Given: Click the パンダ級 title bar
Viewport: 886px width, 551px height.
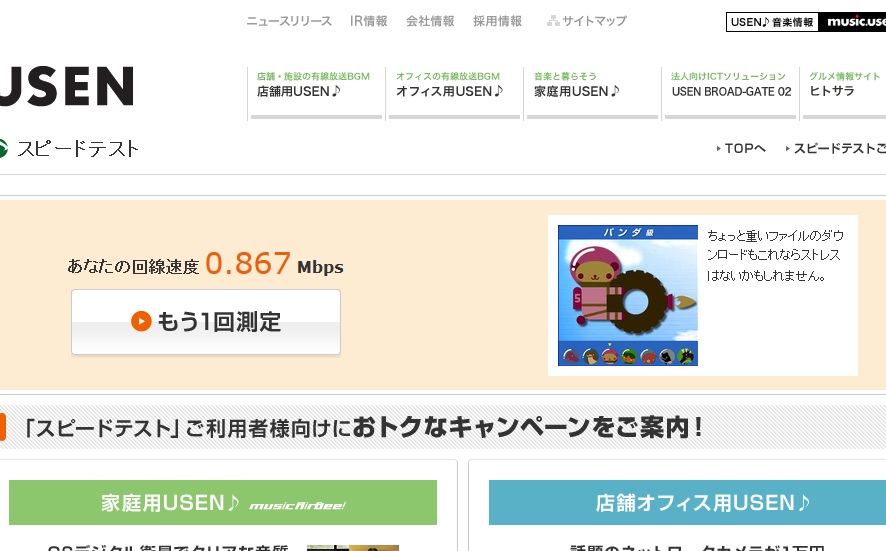Looking at the screenshot, I should pos(628,232).
